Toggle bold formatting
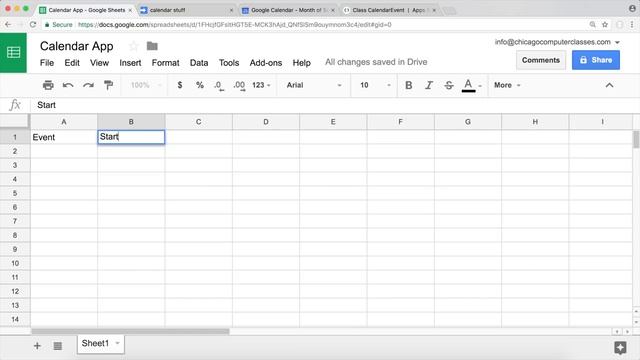Viewport: 640px width, 360px height. (x=409, y=85)
